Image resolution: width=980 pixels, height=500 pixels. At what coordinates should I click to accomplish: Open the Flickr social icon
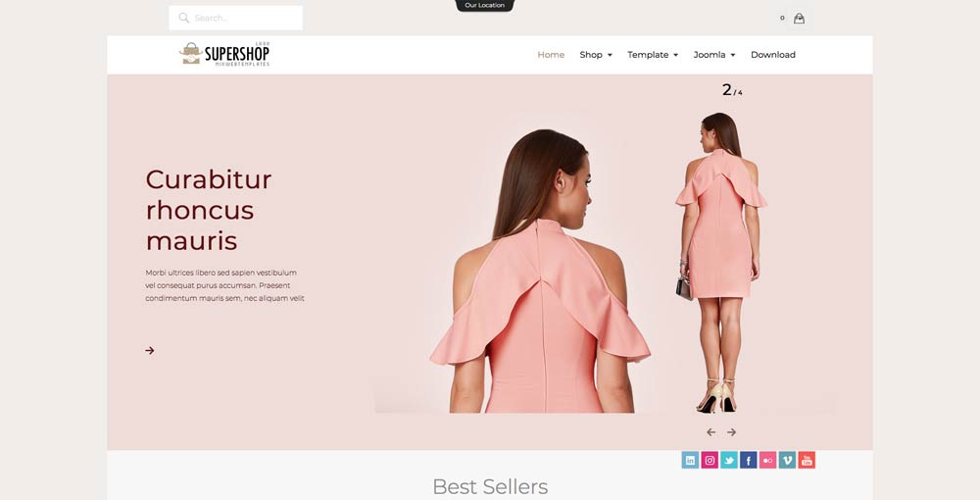pos(767,461)
